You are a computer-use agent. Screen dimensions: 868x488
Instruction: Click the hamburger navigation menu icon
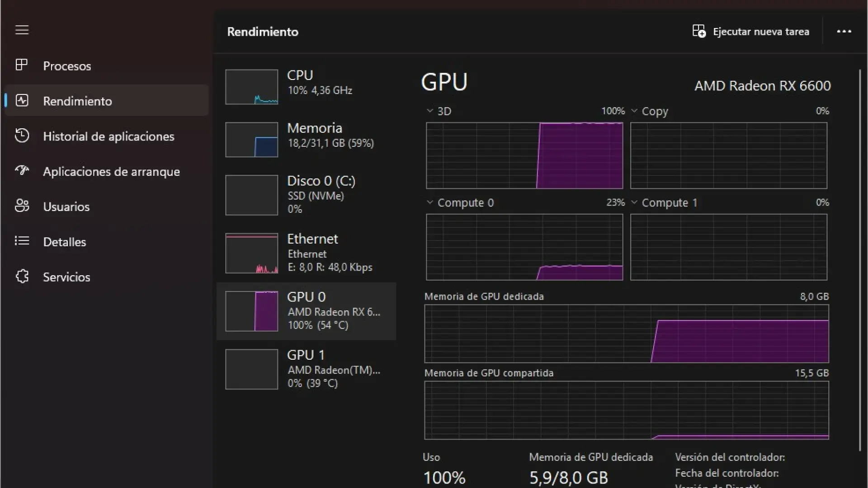22,30
